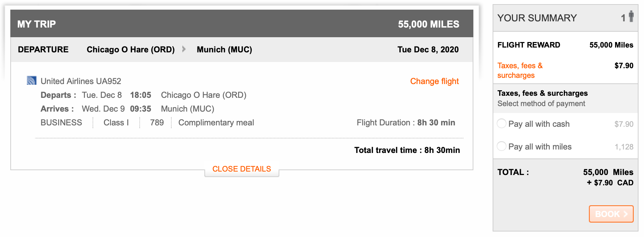This screenshot has height=237, width=644.
Task: Click the Class I fare detail
Action: 116,122
